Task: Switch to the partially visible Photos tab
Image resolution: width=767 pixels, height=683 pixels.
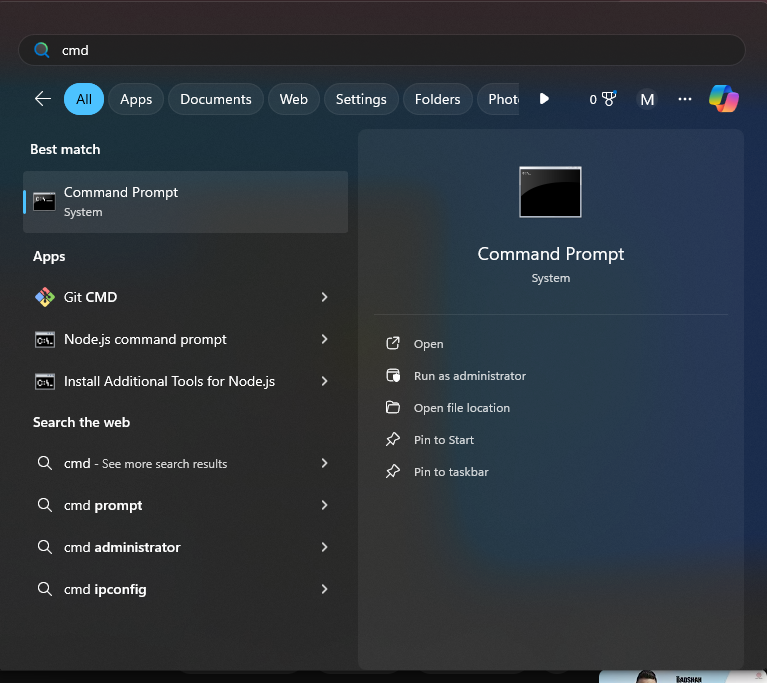Action: [x=498, y=99]
